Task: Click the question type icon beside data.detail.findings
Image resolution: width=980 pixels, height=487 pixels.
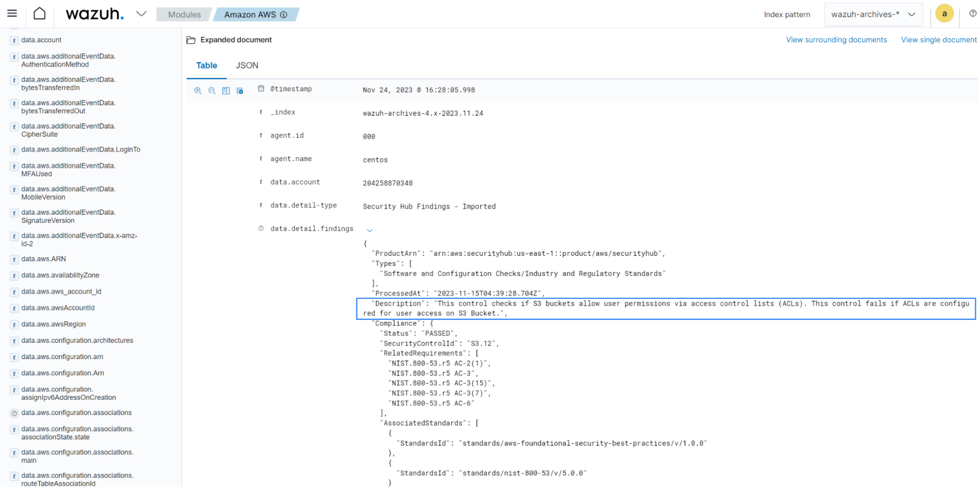Action: tap(261, 228)
